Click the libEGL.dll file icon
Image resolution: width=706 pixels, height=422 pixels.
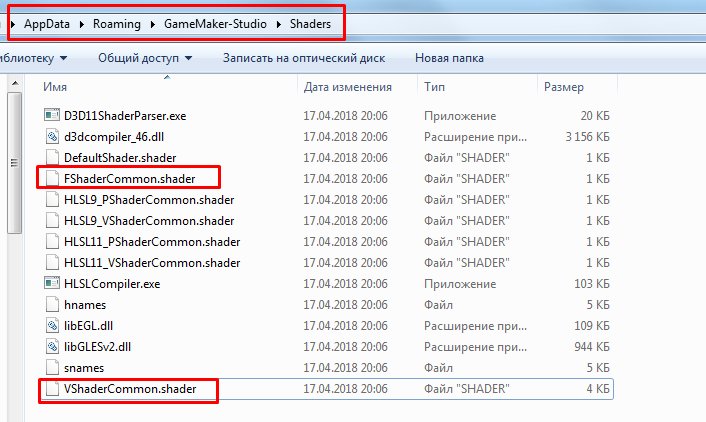pos(52,325)
